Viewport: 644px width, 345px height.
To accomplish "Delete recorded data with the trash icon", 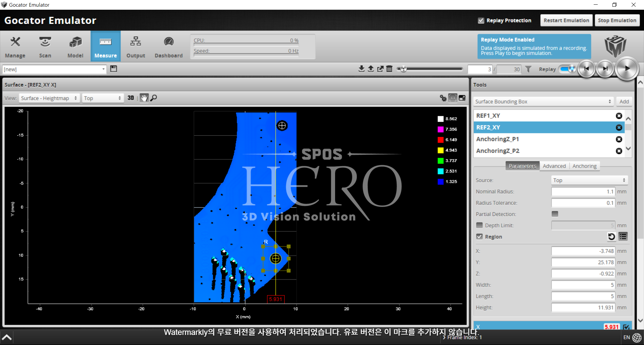I will (x=389, y=69).
